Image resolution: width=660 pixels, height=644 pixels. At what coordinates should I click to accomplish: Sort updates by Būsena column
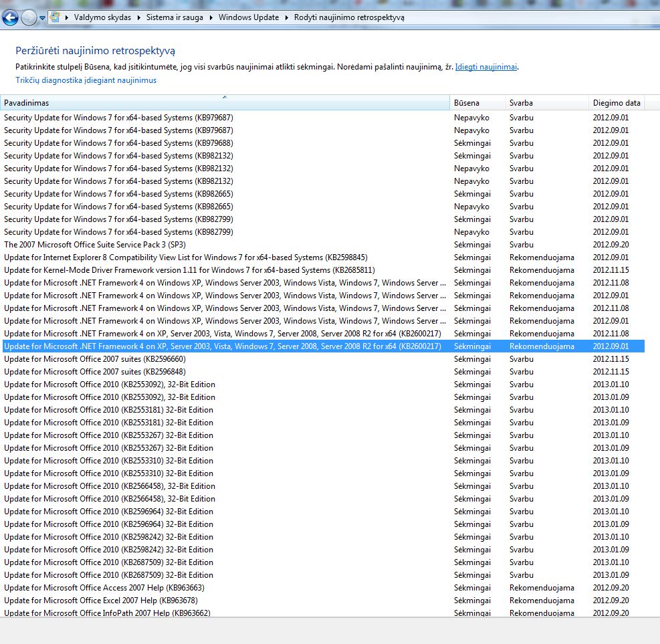(477, 103)
